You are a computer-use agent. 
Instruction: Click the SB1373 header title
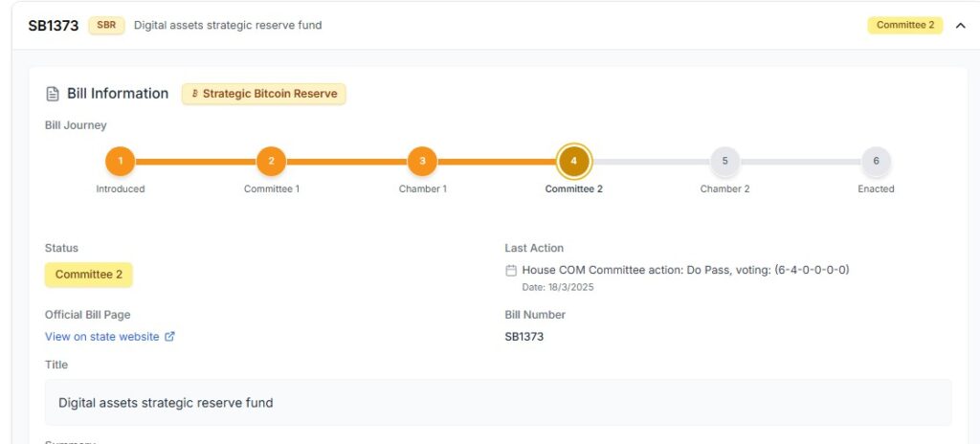pyautogui.click(x=54, y=26)
